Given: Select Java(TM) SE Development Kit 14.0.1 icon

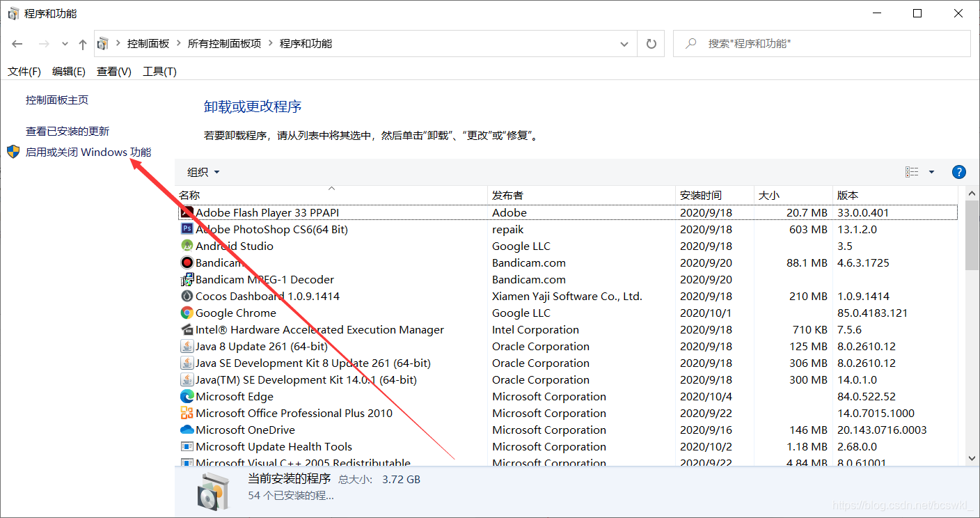Looking at the screenshot, I should pyautogui.click(x=187, y=379).
